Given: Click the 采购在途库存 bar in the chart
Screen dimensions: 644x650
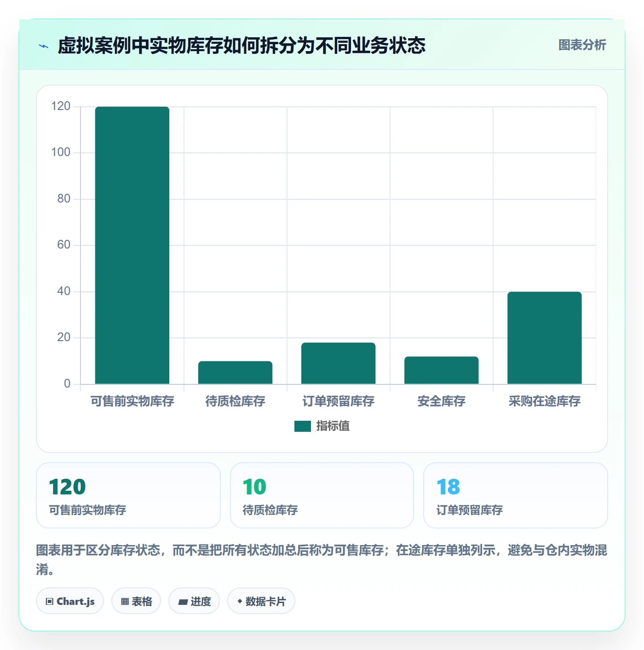Looking at the screenshot, I should coord(544,338).
